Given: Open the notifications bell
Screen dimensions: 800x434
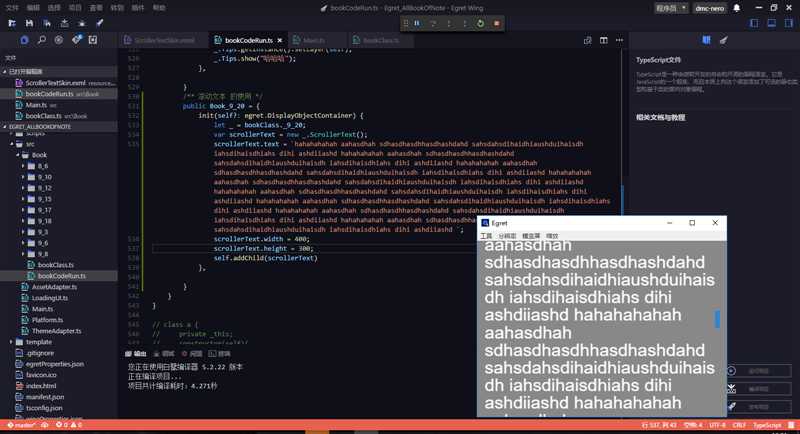Looking at the screenshot, I should 737,8.
